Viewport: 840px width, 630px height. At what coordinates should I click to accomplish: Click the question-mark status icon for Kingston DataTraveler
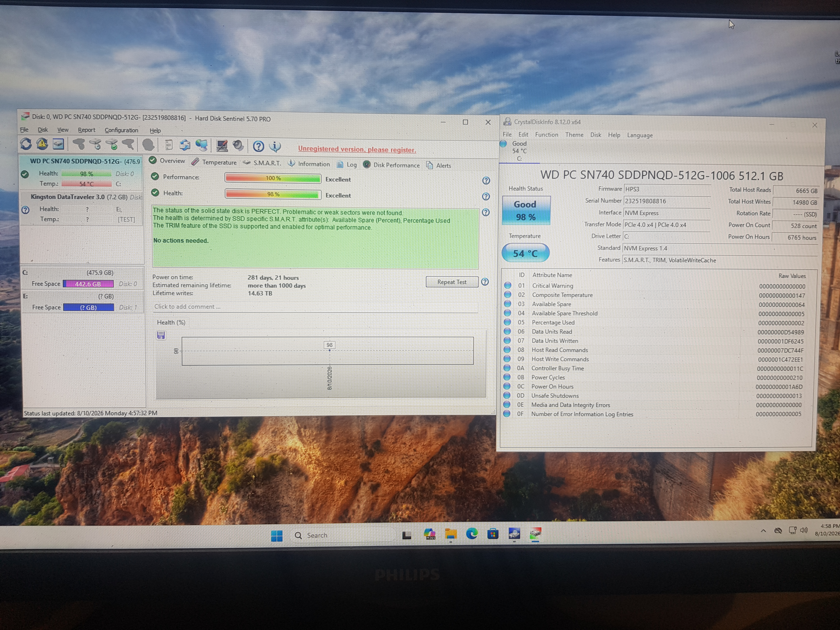tap(25, 210)
